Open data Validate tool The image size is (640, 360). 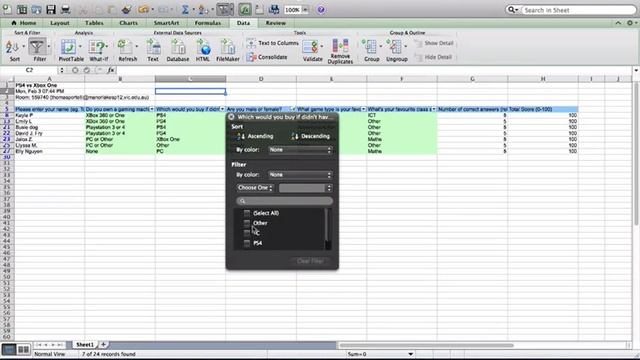(x=312, y=51)
